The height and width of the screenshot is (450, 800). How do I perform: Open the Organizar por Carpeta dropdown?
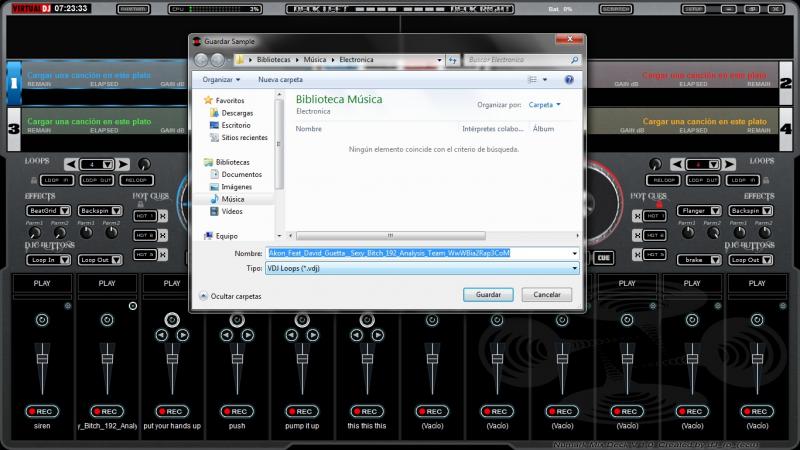[x=544, y=105]
